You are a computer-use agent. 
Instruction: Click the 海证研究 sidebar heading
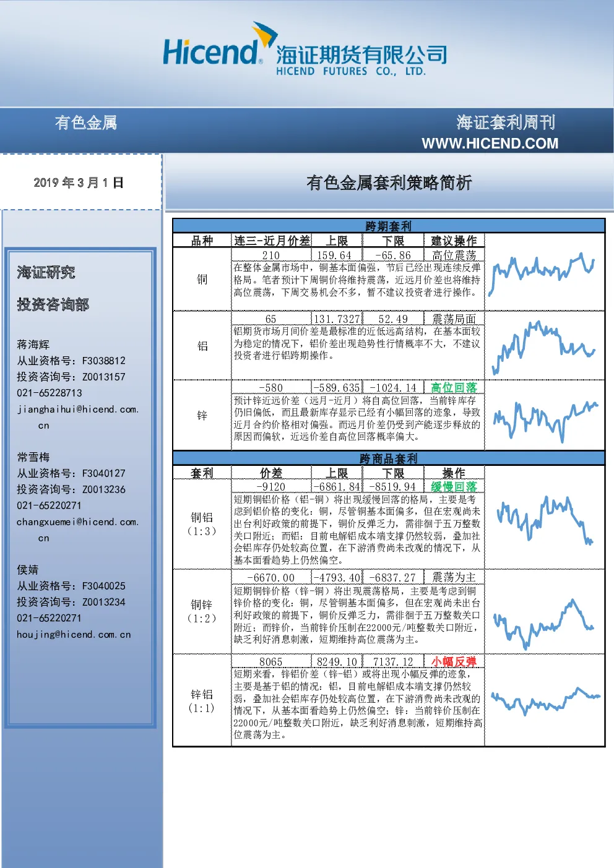coord(46,272)
